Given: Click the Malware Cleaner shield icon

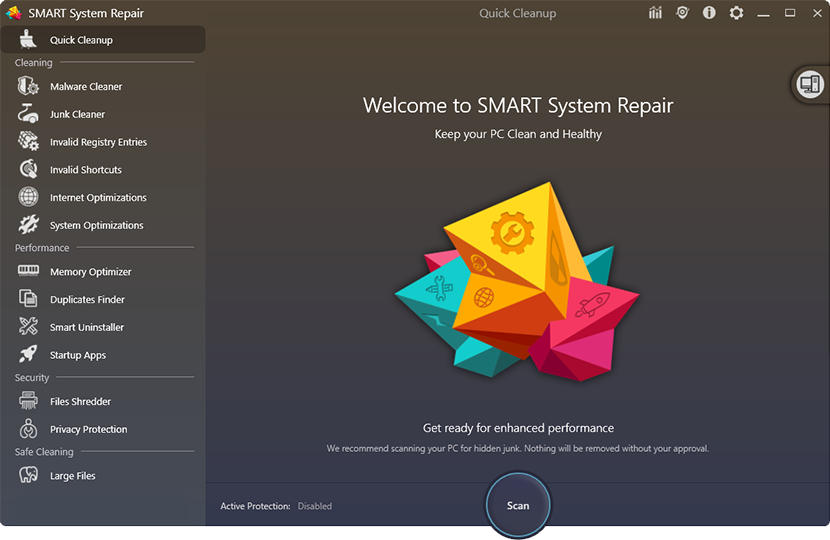Looking at the screenshot, I should tap(28, 86).
